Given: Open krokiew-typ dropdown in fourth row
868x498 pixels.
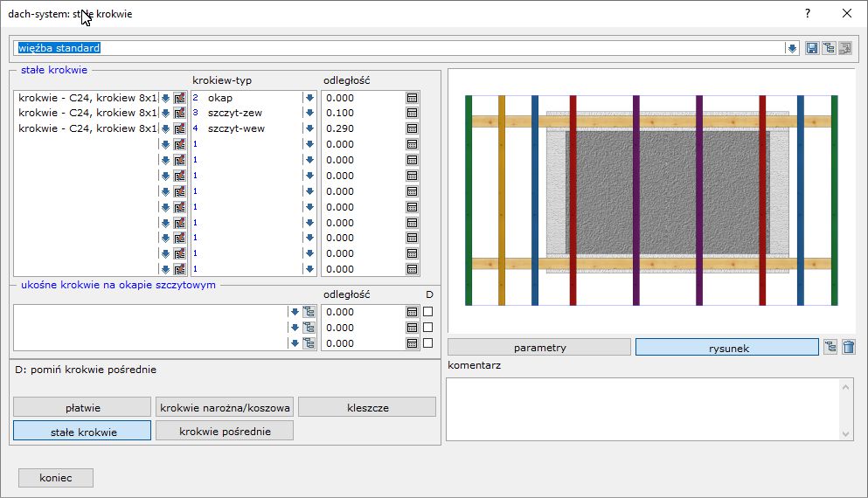Looking at the screenshot, I should 309,144.
